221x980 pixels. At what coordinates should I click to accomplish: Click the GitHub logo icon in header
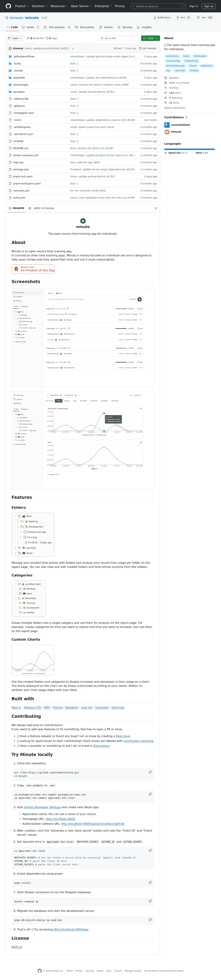coord(8,6)
